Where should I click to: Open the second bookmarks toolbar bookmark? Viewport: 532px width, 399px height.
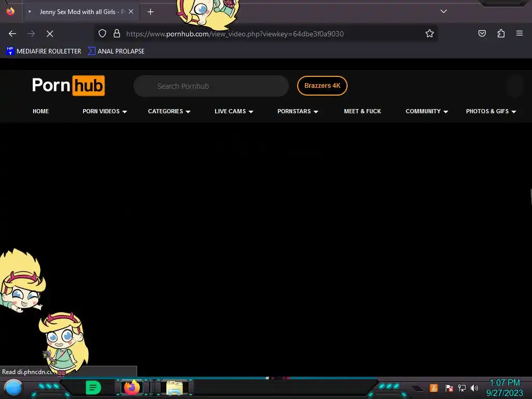tap(116, 51)
